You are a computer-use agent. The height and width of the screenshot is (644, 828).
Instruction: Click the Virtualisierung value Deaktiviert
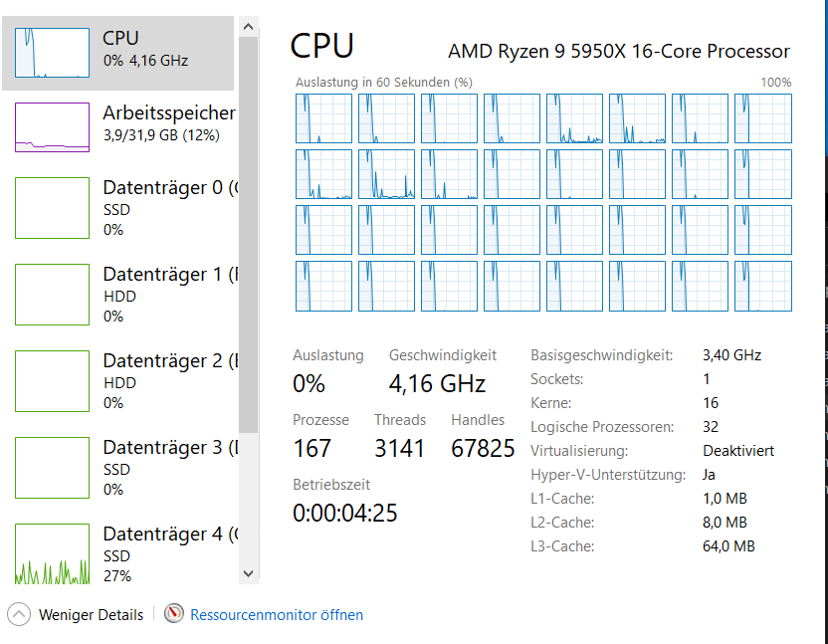pyautogui.click(x=738, y=451)
